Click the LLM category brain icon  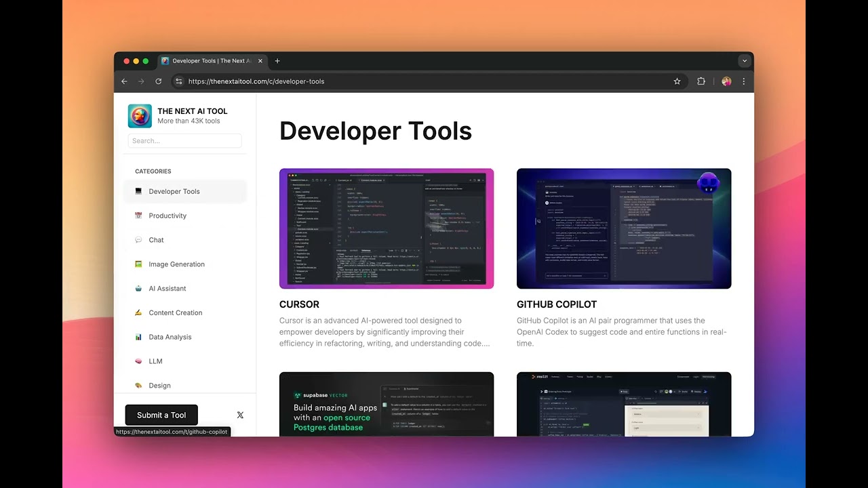(x=138, y=361)
